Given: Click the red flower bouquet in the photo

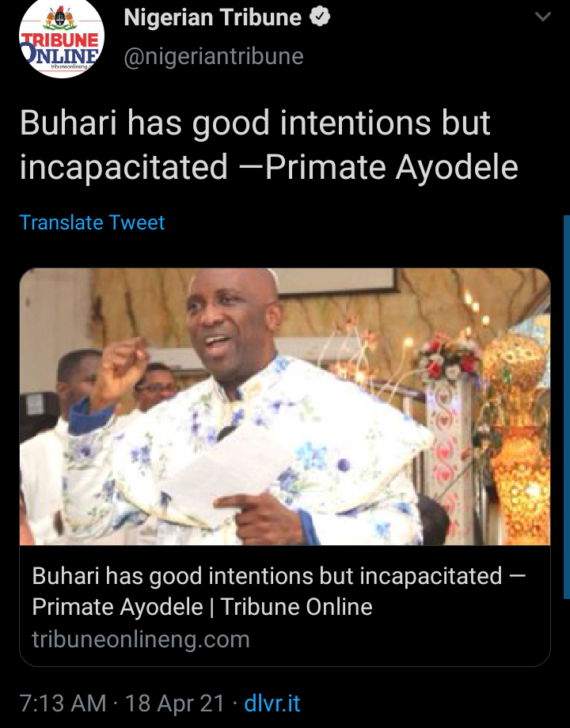Looking at the screenshot, I should pyautogui.click(x=448, y=360).
